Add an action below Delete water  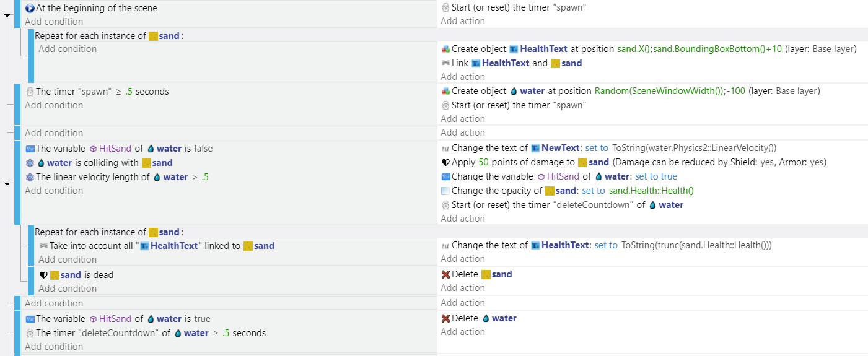point(463,332)
